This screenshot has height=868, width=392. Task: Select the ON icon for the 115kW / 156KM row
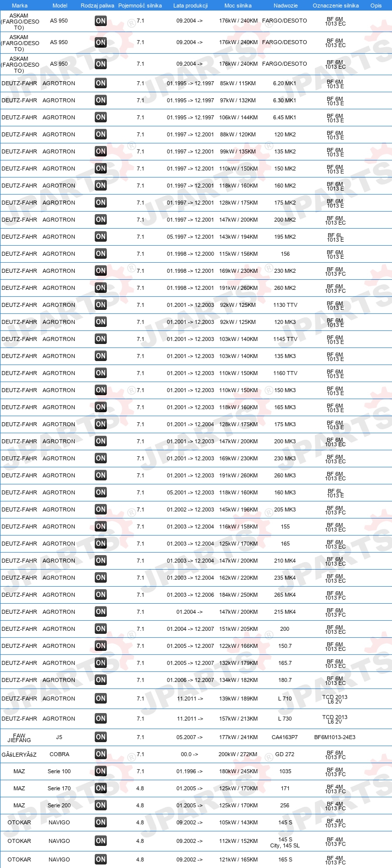click(x=101, y=254)
